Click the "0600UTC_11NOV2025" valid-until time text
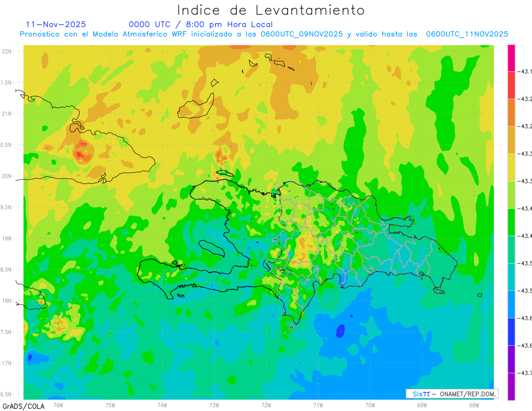Screen dimensions: 532x411 coord(467,34)
